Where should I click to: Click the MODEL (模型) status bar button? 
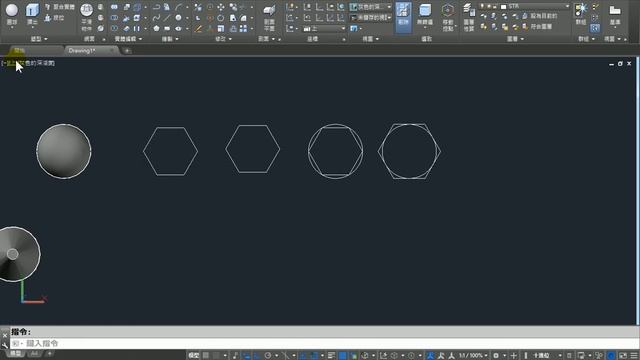click(193, 356)
